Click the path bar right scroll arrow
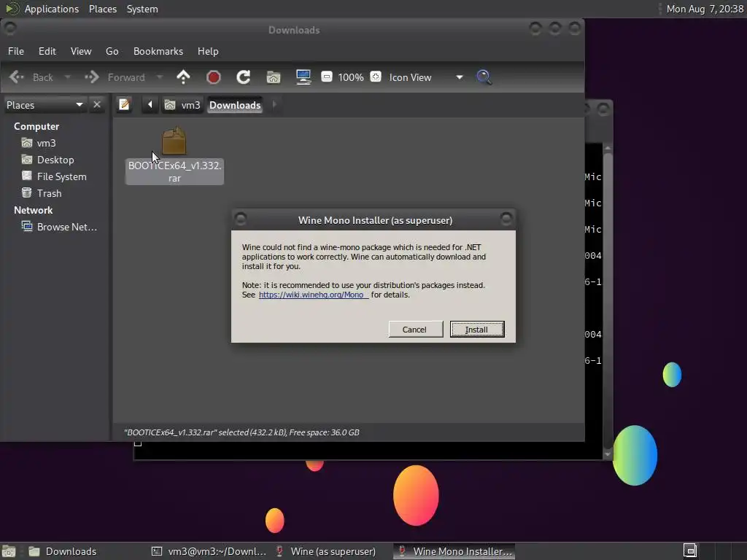The width and height of the screenshot is (747, 560). pyautogui.click(x=274, y=104)
